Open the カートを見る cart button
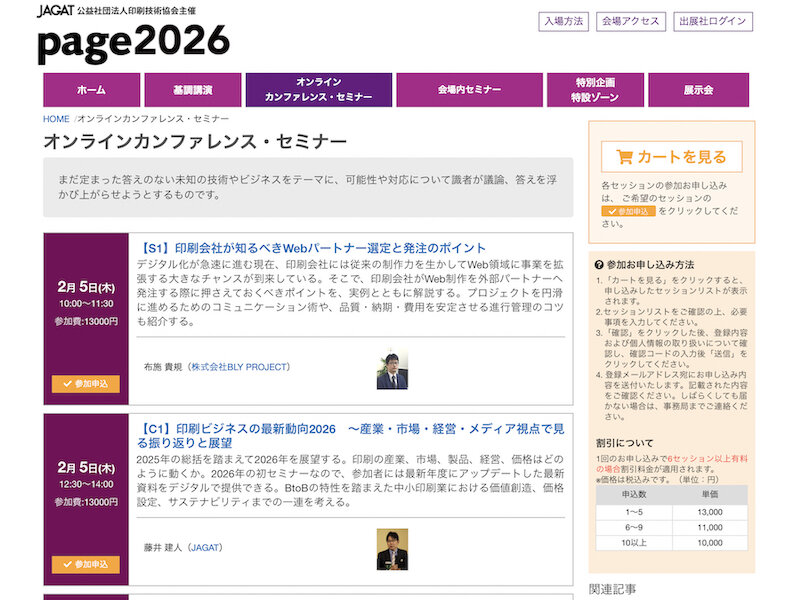This screenshot has width=800, height=600. (672, 156)
